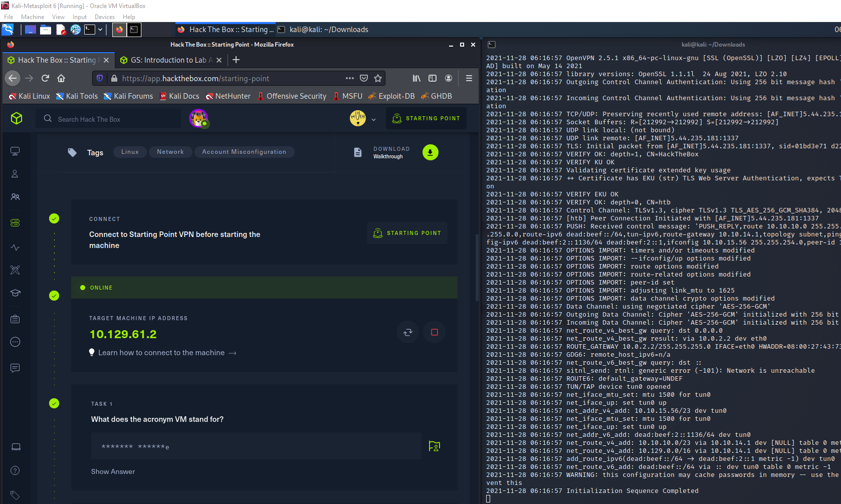
Task: Open the Kali Forums bookmark
Action: pyautogui.click(x=128, y=96)
